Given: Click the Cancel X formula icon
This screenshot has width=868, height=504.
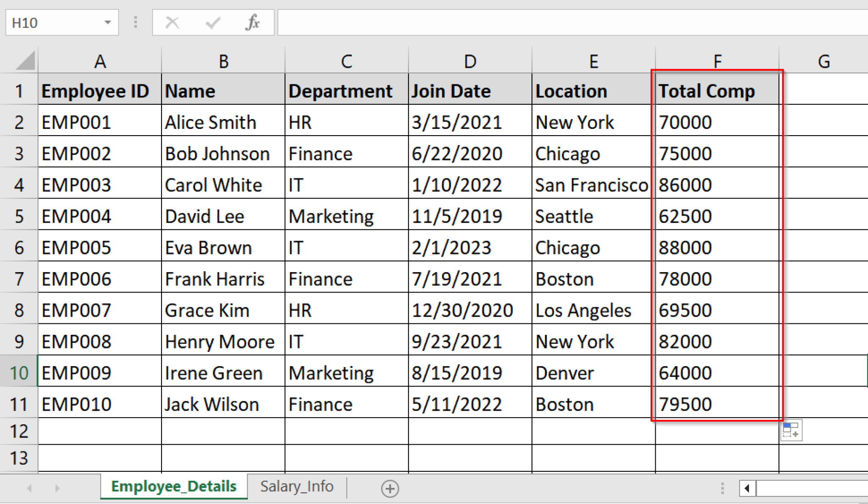Looking at the screenshot, I should point(172,22).
